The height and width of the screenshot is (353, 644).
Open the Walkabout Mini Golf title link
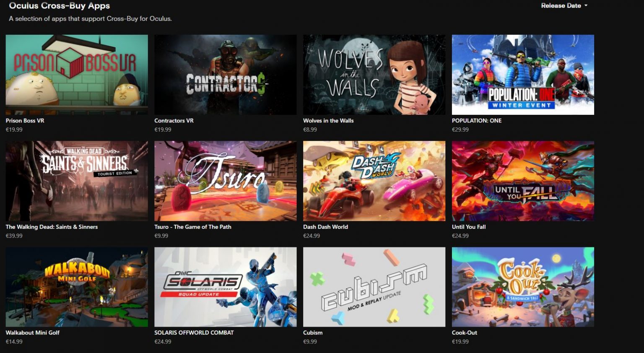pyautogui.click(x=33, y=332)
